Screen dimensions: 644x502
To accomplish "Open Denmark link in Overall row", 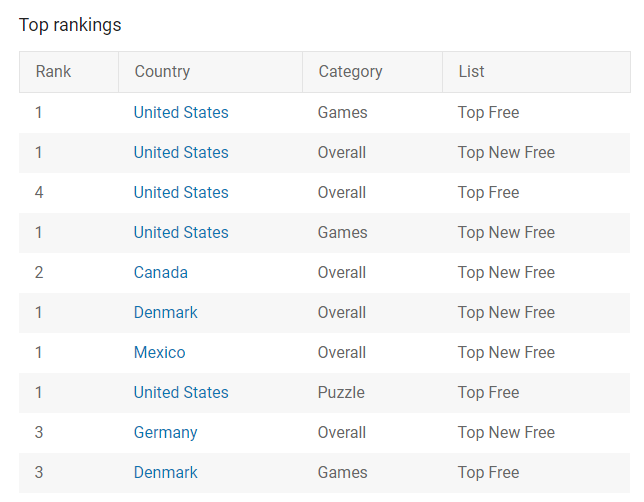I will coord(166,313).
